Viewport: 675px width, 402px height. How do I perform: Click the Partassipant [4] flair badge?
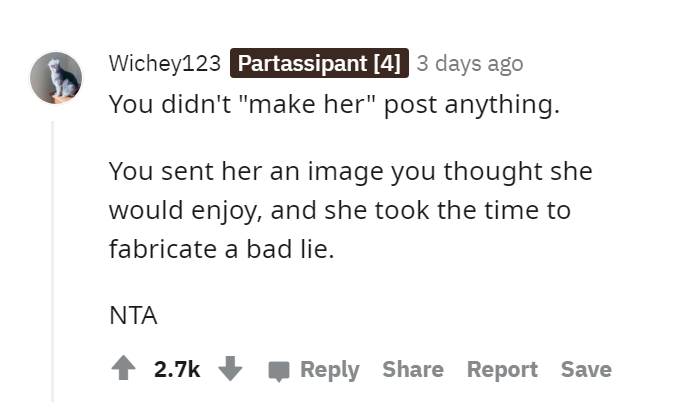(319, 63)
